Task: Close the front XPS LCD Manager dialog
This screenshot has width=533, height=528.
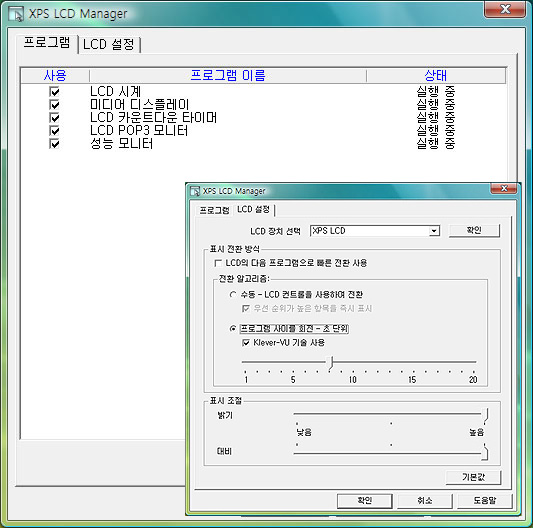Action: 504,188
